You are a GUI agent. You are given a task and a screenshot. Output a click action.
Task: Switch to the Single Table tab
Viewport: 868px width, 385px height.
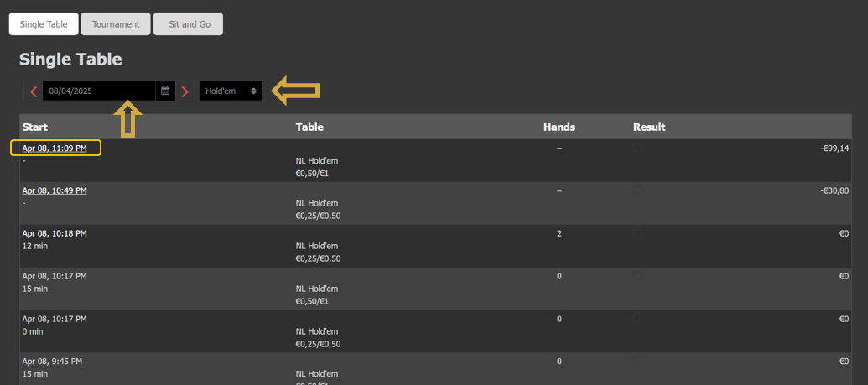[44, 24]
